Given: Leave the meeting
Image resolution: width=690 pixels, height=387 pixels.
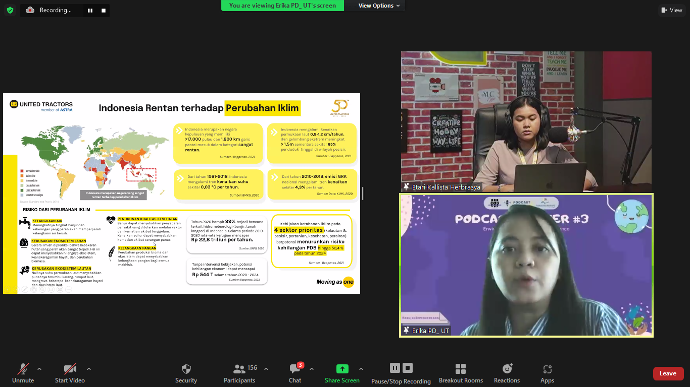Looking at the screenshot, I should (668, 373).
